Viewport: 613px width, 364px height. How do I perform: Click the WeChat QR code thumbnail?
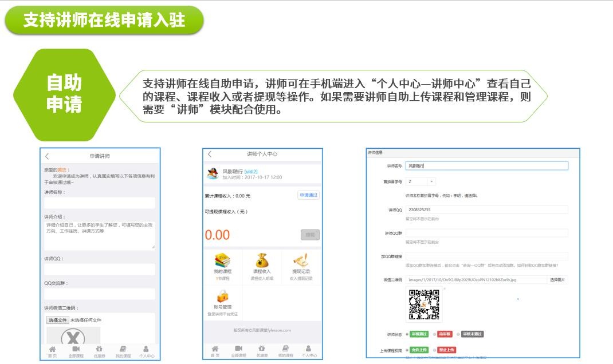tap(424, 304)
